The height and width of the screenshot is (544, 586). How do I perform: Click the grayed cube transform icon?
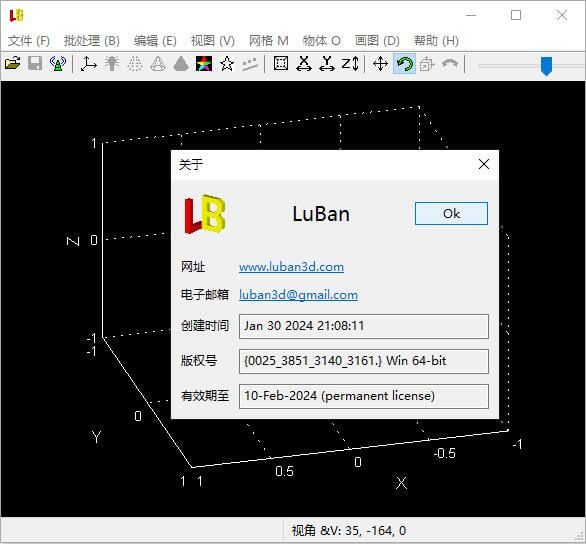coord(427,64)
